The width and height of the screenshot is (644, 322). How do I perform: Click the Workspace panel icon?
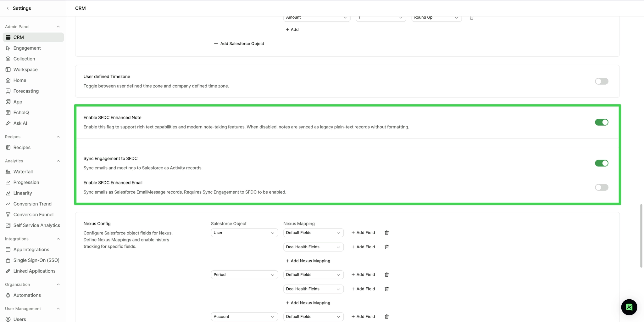(x=8, y=69)
